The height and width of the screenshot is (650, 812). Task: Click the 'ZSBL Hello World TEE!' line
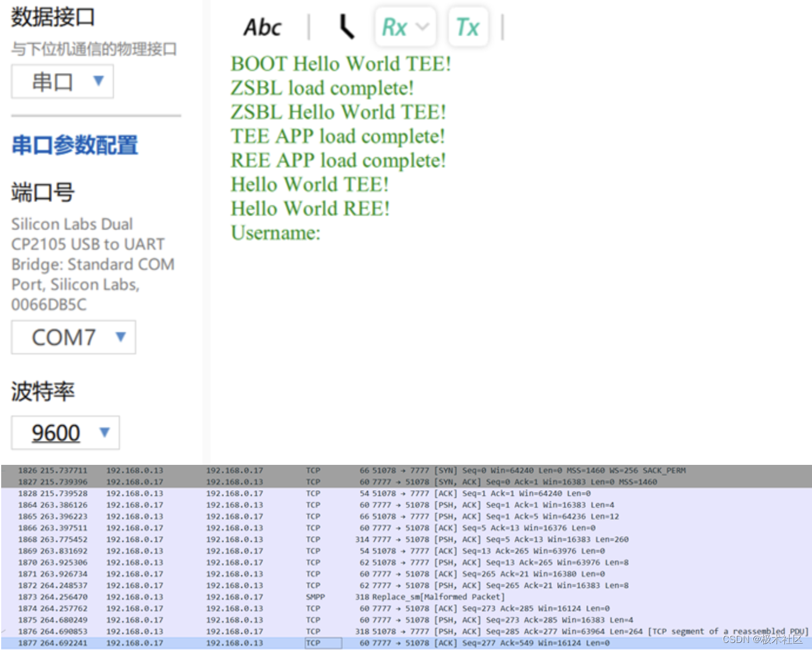338,112
